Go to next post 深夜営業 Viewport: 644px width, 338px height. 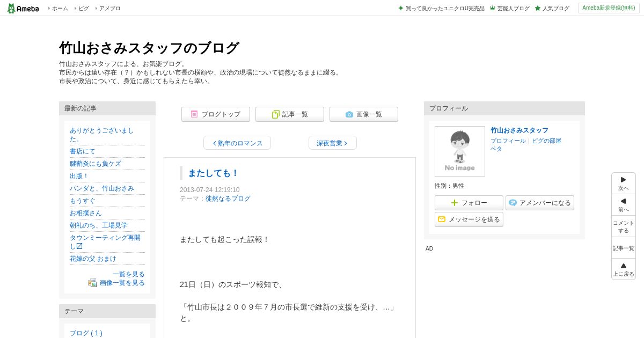click(x=333, y=143)
